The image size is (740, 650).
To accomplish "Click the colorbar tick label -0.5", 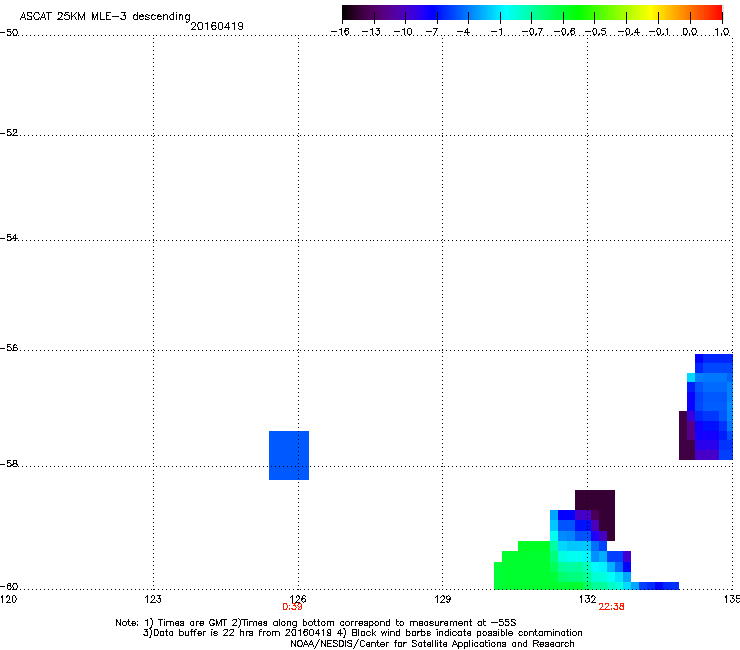I will [x=596, y=32].
